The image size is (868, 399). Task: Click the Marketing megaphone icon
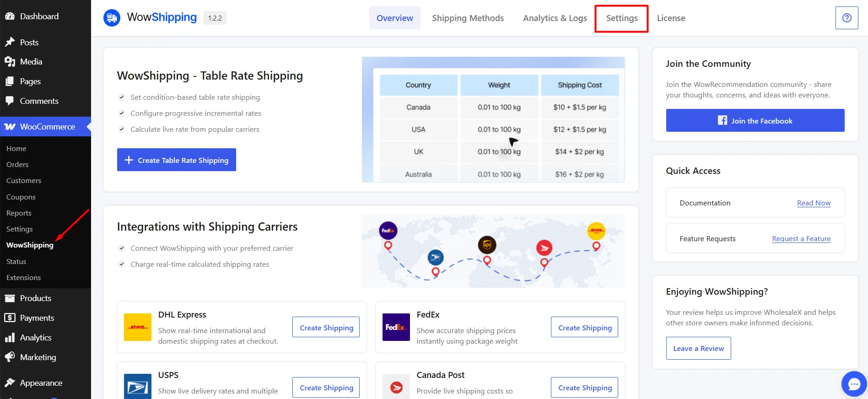pyautogui.click(x=10, y=357)
